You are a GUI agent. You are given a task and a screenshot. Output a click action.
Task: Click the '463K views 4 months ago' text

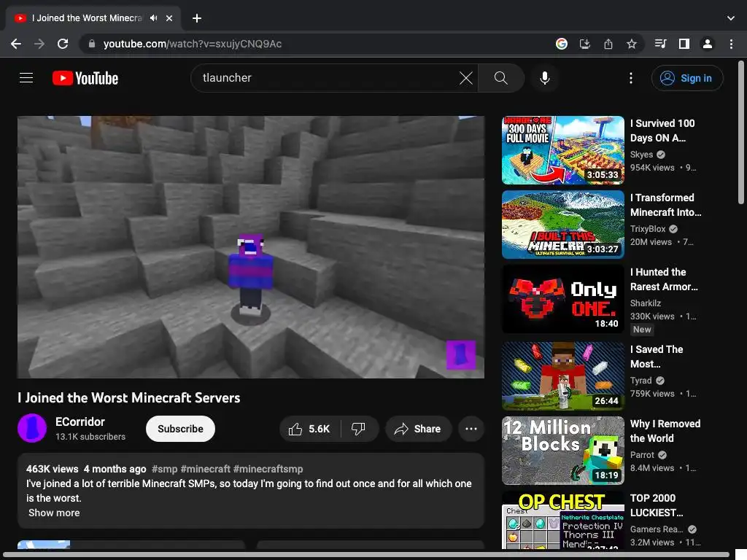point(86,469)
